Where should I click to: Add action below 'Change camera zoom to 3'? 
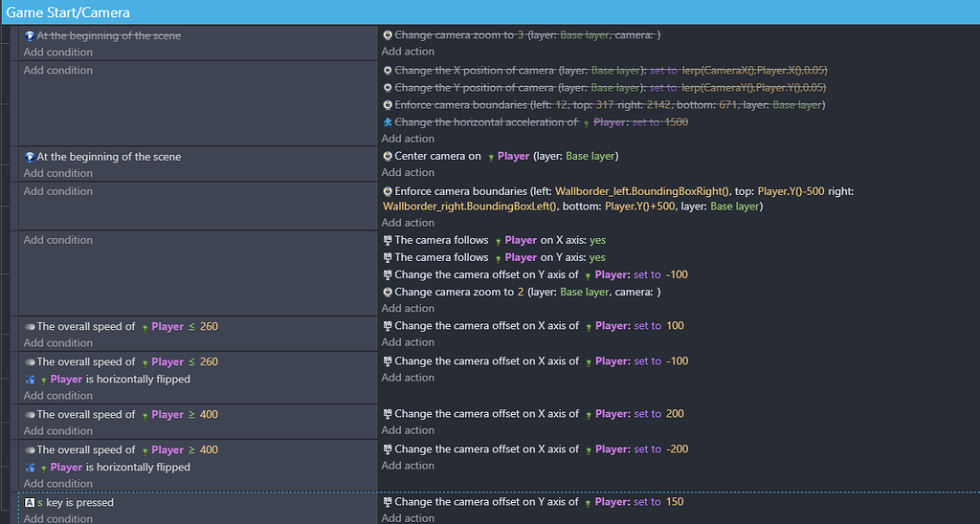click(x=408, y=52)
